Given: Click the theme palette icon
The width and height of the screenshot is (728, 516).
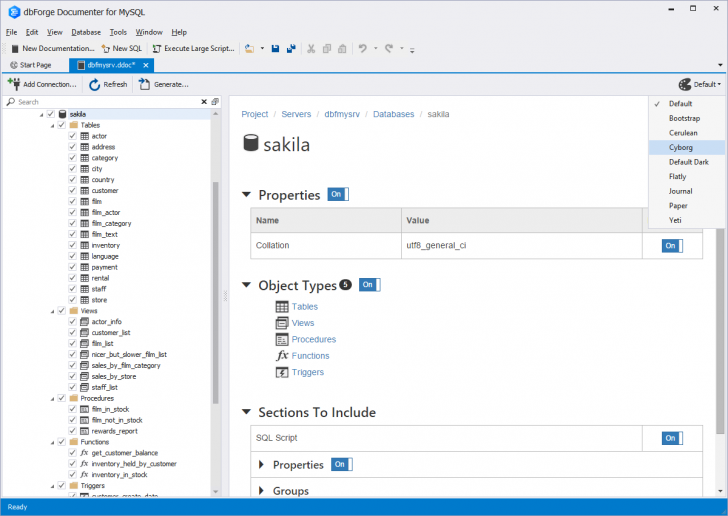Looking at the screenshot, I should click(x=685, y=85).
